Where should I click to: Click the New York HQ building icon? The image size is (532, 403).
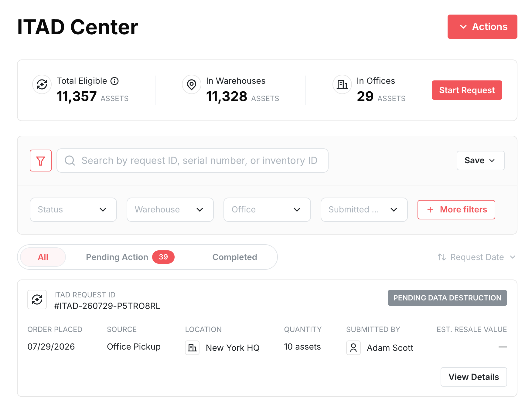tap(192, 348)
